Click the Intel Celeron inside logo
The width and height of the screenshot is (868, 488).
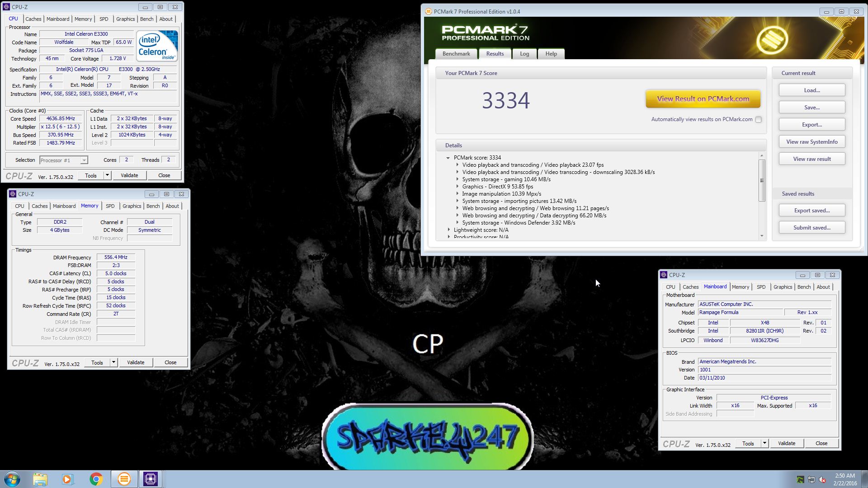point(157,46)
